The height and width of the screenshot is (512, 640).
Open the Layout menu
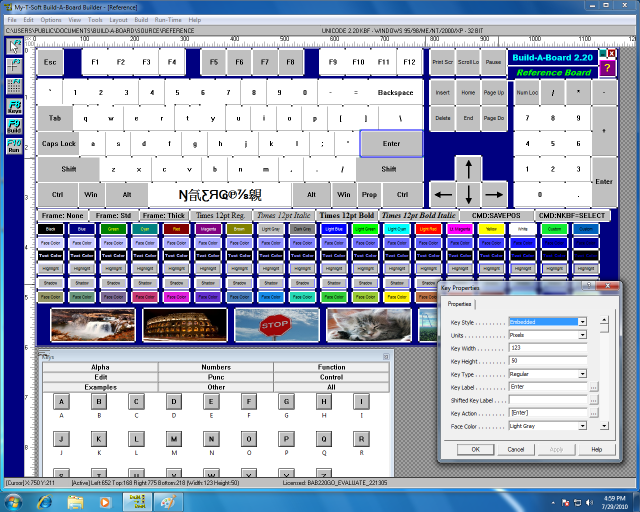click(x=118, y=19)
